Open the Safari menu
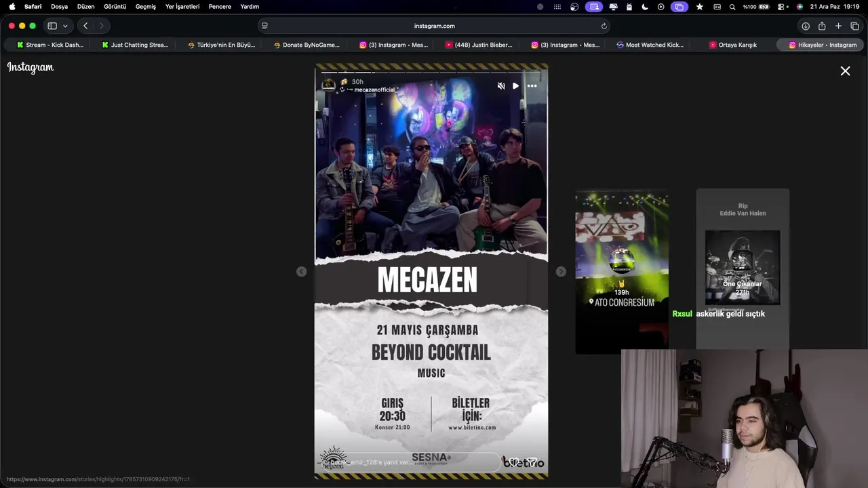Viewport: 868px width, 488px height. (33, 7)
